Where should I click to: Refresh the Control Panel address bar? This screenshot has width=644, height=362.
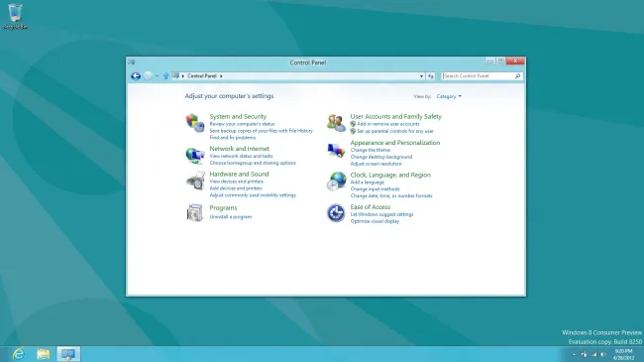pos(430,76)
